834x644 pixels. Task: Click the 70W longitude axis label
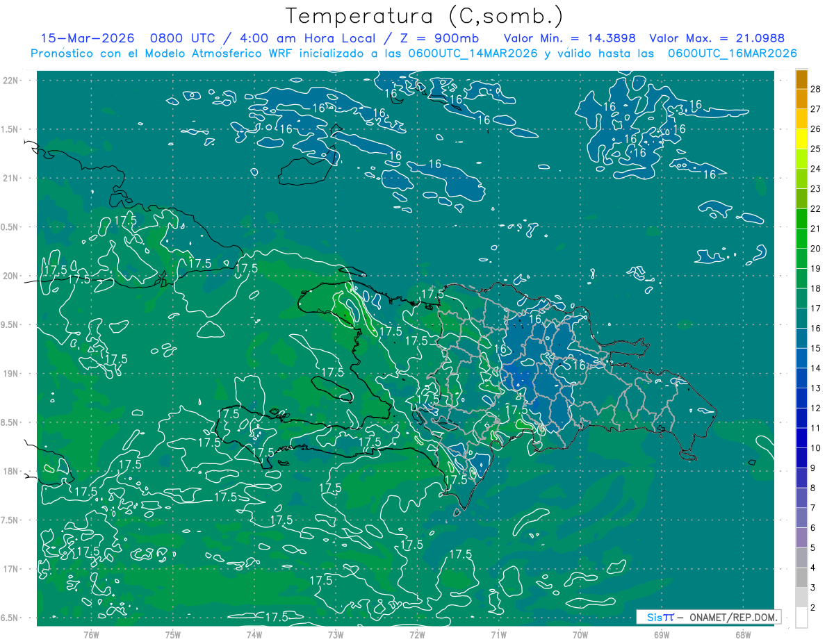click(580, 635)
